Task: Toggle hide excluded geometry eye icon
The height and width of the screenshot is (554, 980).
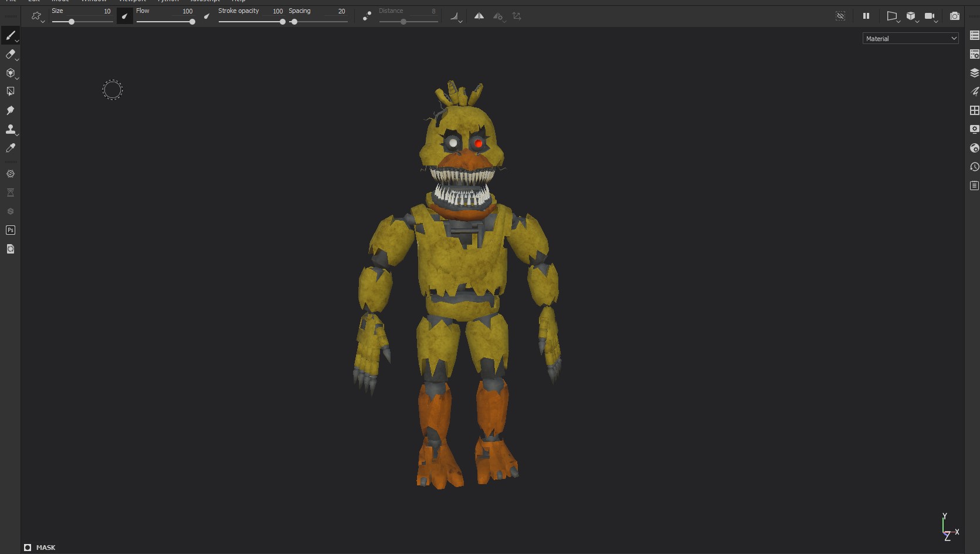Action: click(840, 16)
